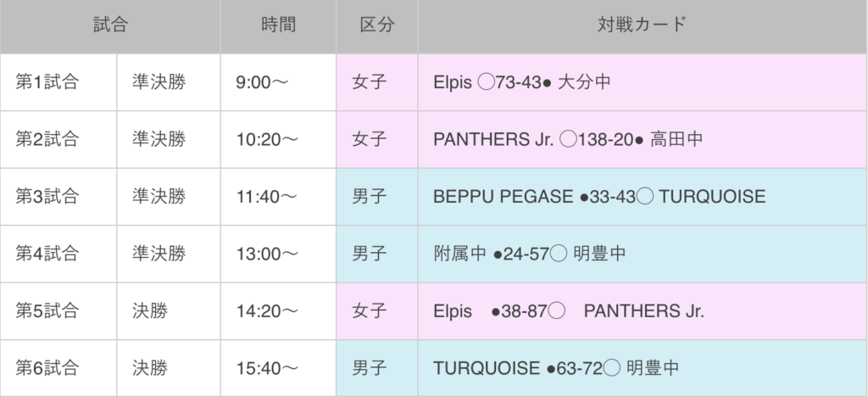Select the 第3試合 cell
Screen dimensions: 868x397
(x=47, y=197)
